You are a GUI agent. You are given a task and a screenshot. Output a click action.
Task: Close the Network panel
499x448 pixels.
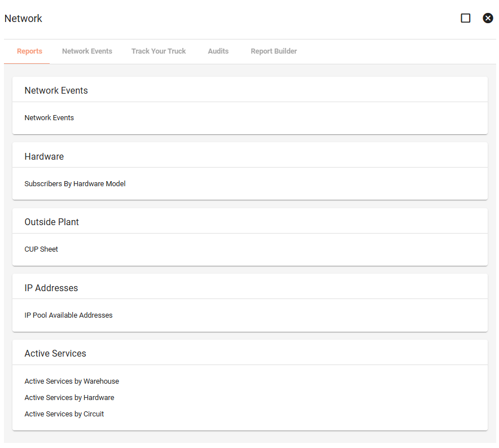pyautogui.click(x=488, y=18)
